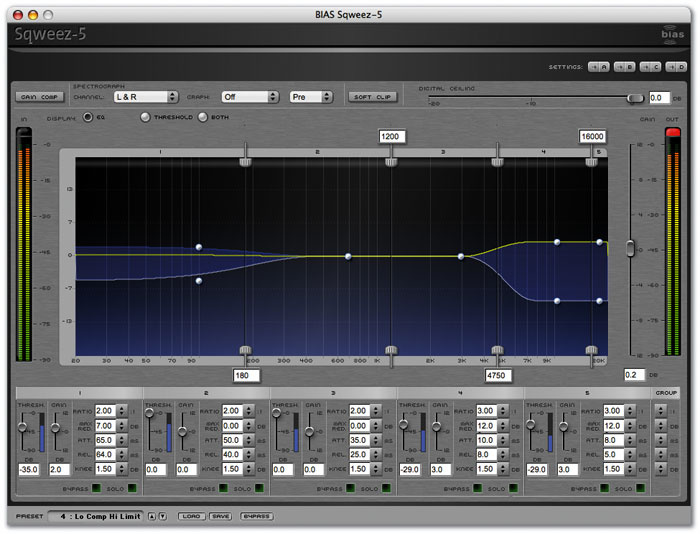Store current setup in settings slot D
Screen dimensions: 700x534
676,67
